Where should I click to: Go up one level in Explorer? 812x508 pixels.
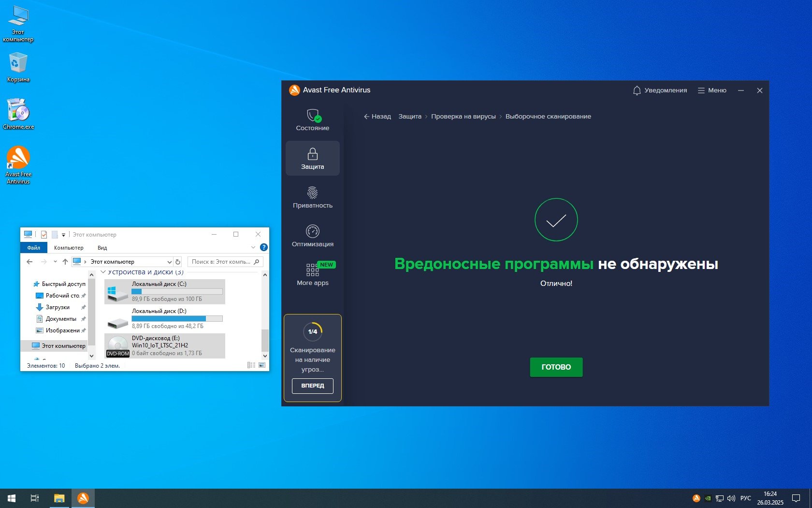65,262
